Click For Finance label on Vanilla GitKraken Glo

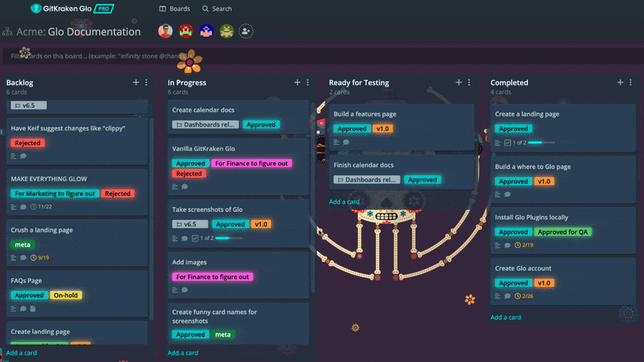point(252,164)
